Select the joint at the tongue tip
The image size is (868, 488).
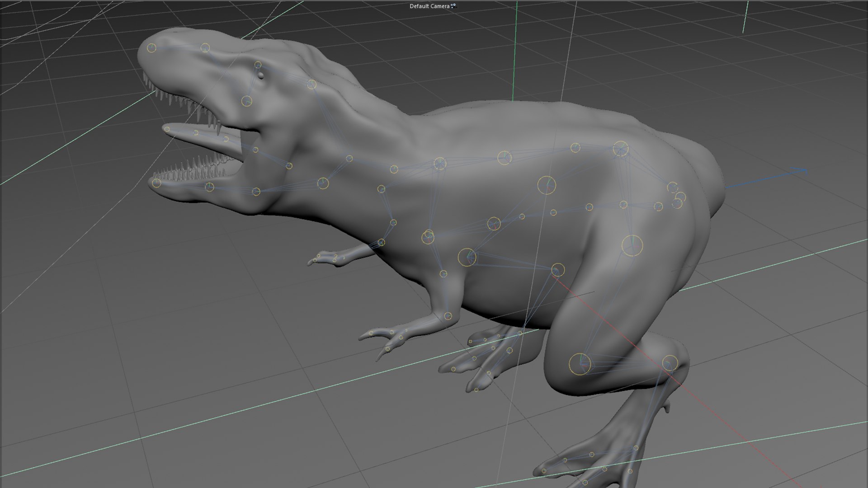[167, 130]
